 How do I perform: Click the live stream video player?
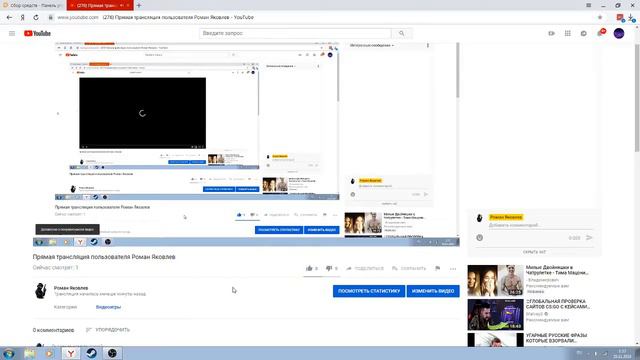pyautogui.click(x=246, y=144)
